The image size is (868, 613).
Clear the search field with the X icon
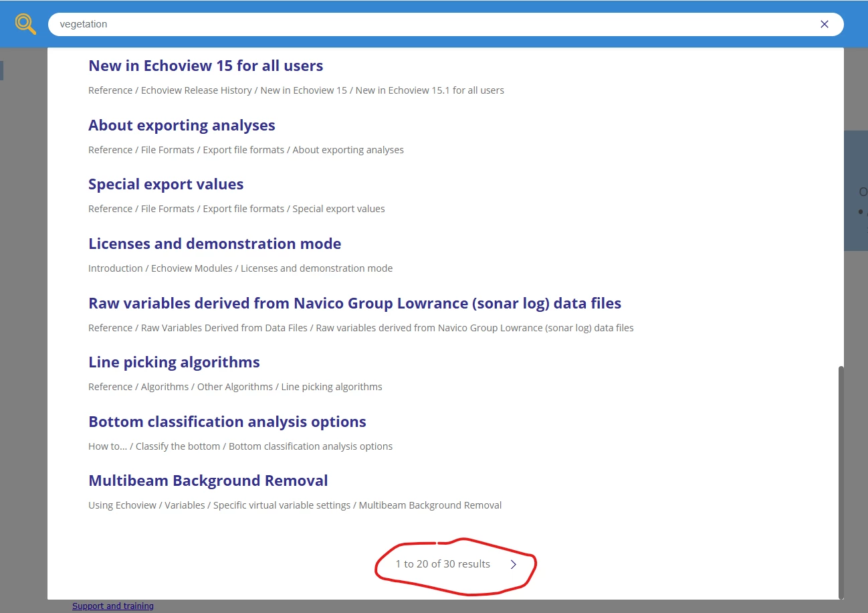825,24
